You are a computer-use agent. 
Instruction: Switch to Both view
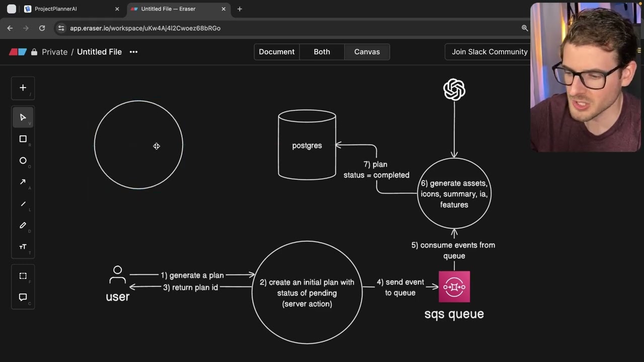[x=322, y=52]
